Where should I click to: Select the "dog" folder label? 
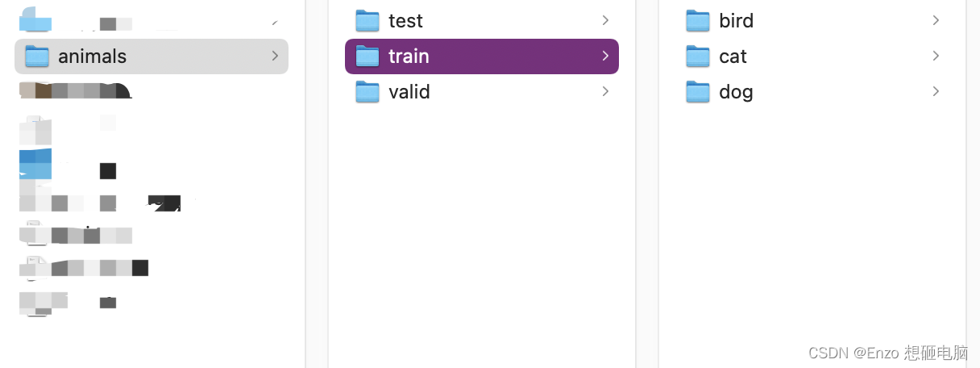coord(736,92)
